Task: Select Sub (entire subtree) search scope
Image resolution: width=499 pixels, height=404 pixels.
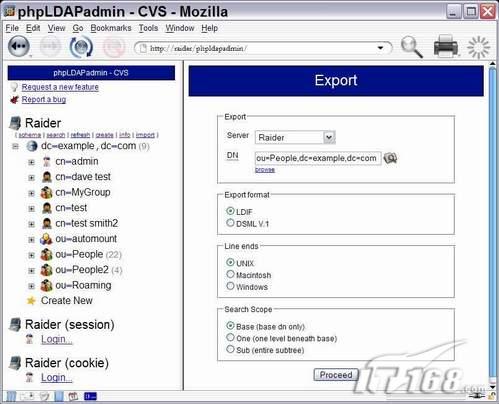Action: pyautogui.click(x=230, y=349)
